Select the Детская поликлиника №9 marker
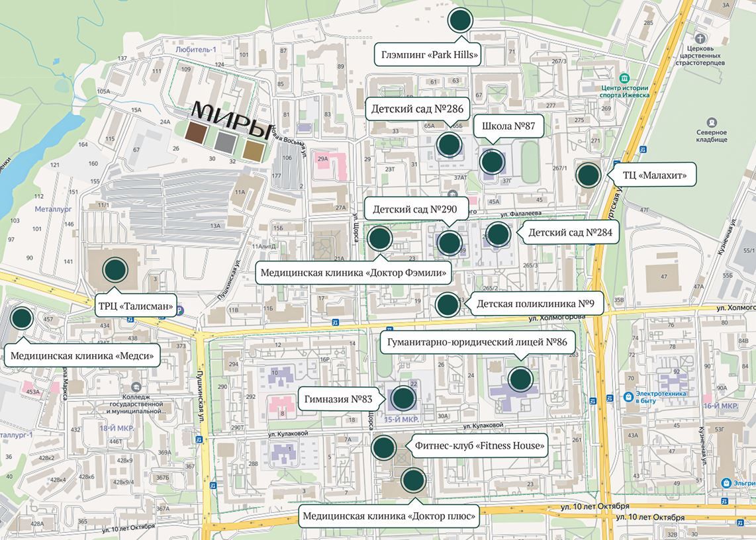 tap(448, 304)
